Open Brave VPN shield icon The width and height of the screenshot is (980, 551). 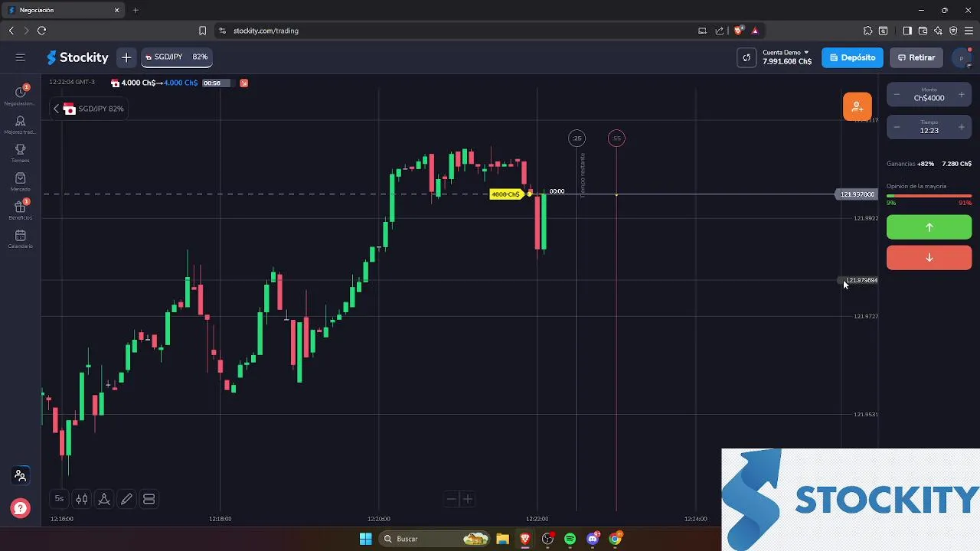coord(953,31)
